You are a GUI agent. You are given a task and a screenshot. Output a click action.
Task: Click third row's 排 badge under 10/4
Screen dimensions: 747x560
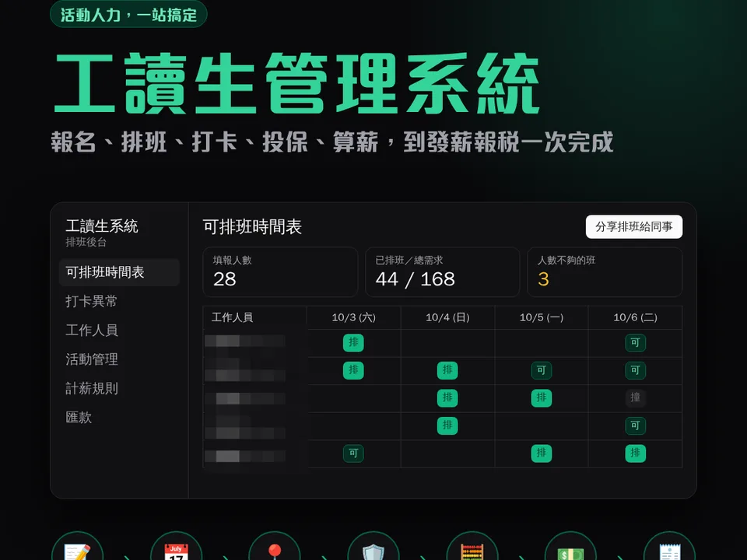pos(447,397)
